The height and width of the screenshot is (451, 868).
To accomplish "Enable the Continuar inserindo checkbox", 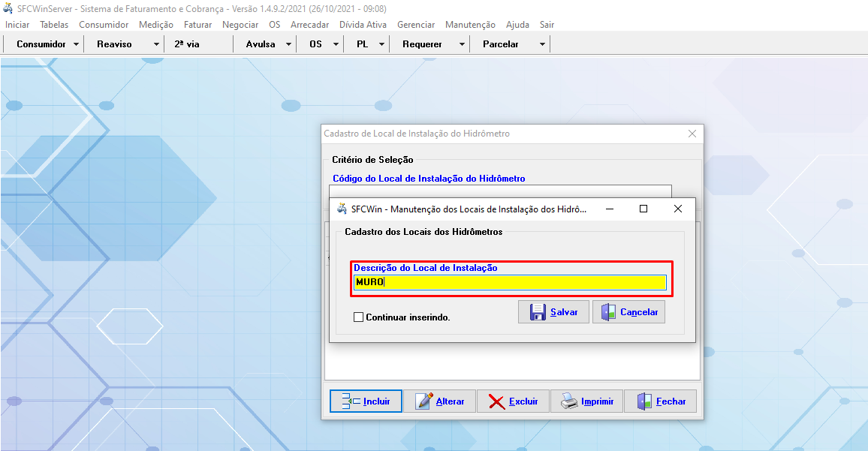I will point(358,317).
